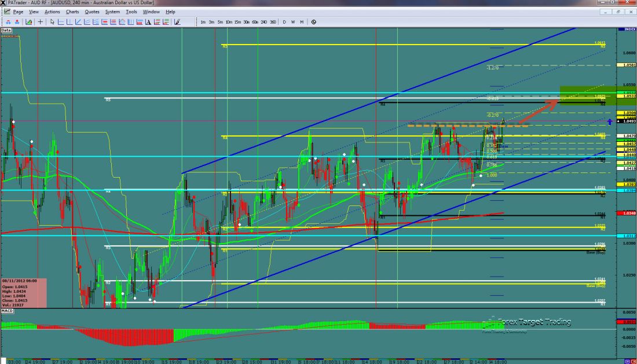This screenshot has height=364, width=637.
Task: Click the clock icon in timeframe toolbar
Action: pyautogui.click(x=313, y=22)
